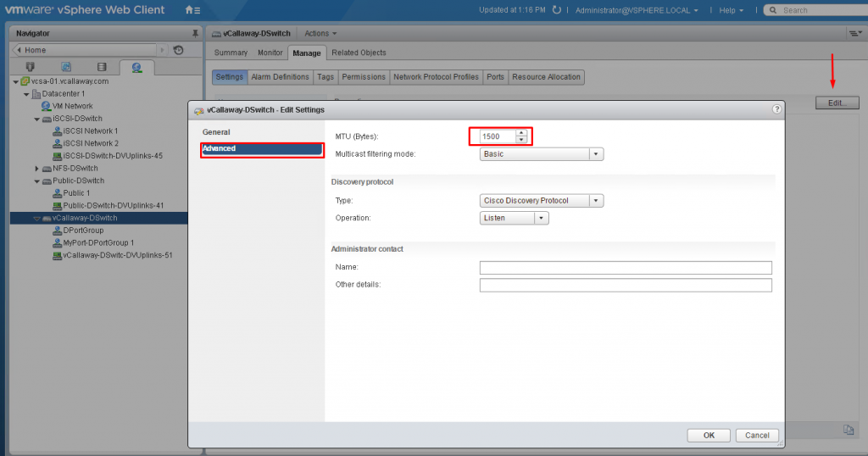The height and width of the screenshot is (456, 868).
Task: Select vCallaway-DSwitch tree row
Action: [98, 218]
